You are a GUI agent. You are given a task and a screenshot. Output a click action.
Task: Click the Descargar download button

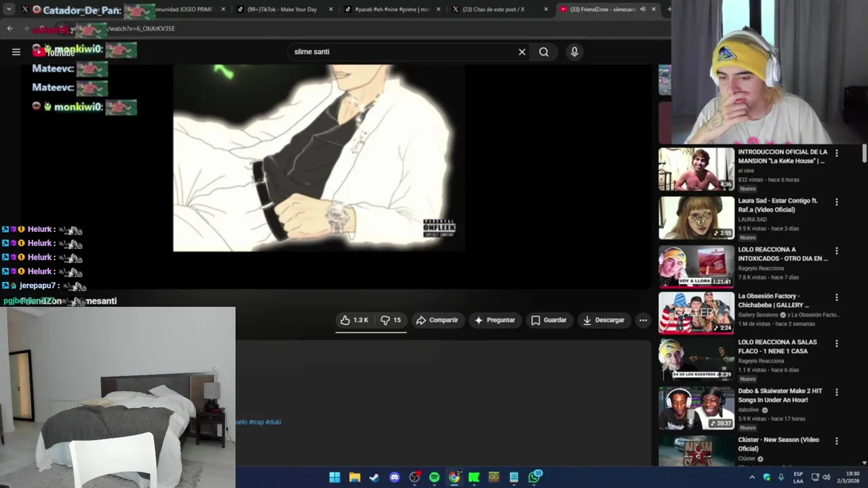coord(604,320)
